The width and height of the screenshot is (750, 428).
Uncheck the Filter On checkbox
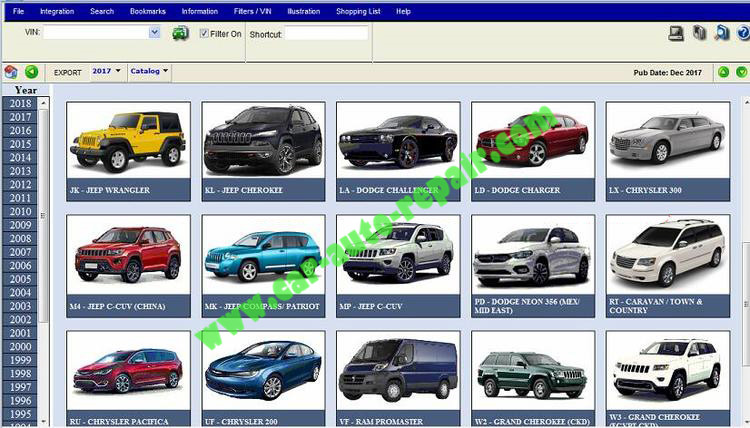click(x=204, y=33)
